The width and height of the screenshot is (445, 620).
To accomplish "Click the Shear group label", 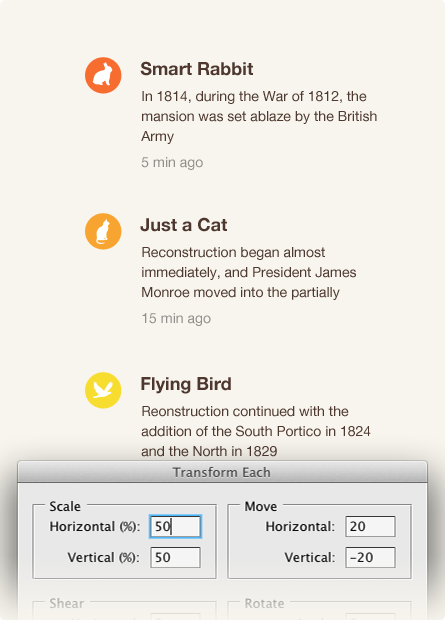I will [x=66, y=603].
